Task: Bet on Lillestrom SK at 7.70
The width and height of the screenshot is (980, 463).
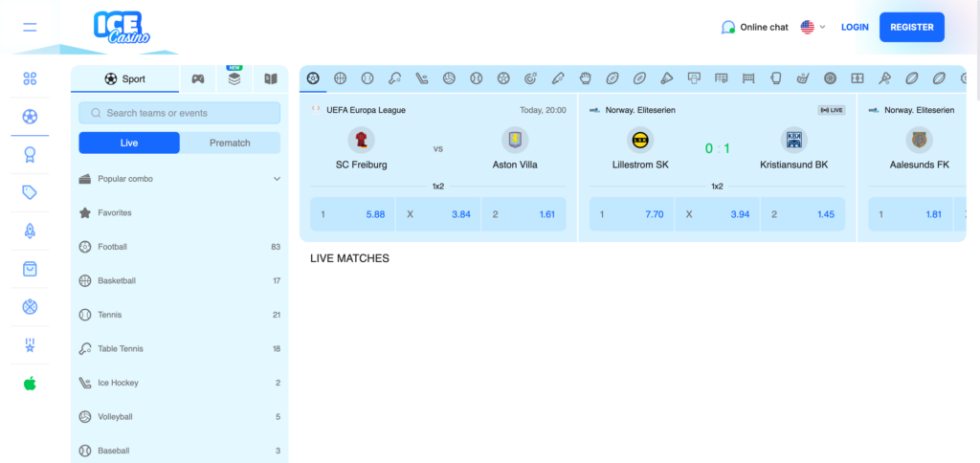Action: point(632,214)
